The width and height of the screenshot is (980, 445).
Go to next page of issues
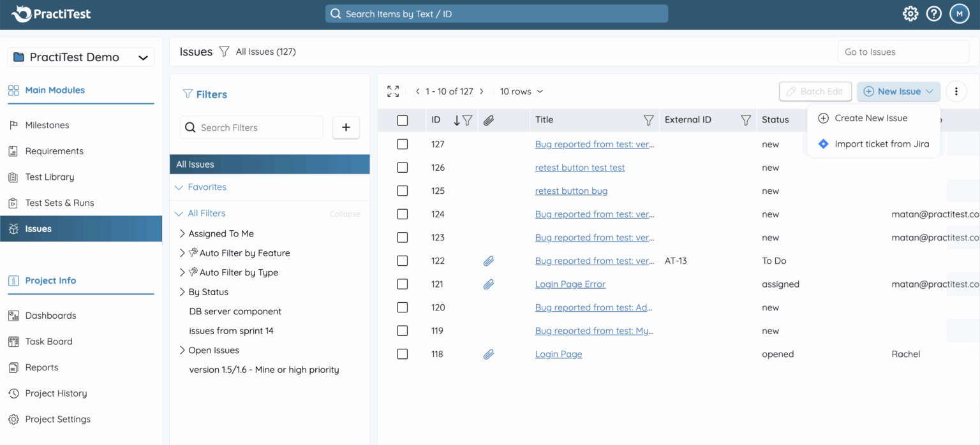482,91
